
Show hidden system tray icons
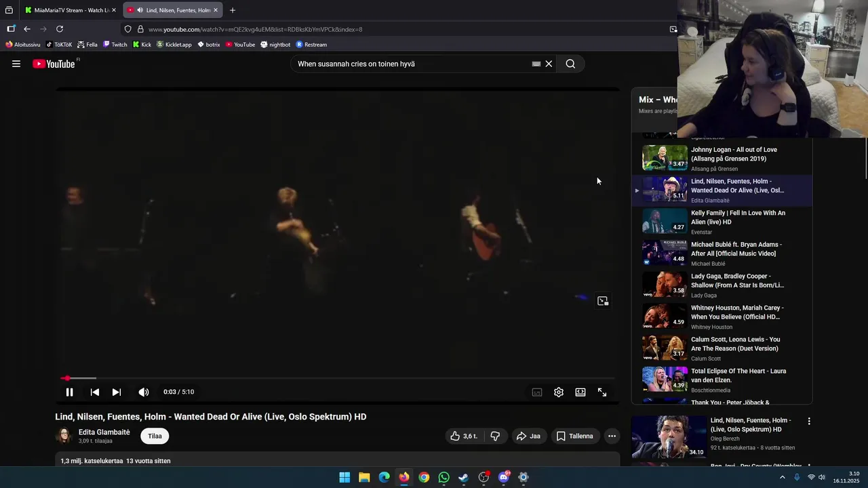(782, 477)
